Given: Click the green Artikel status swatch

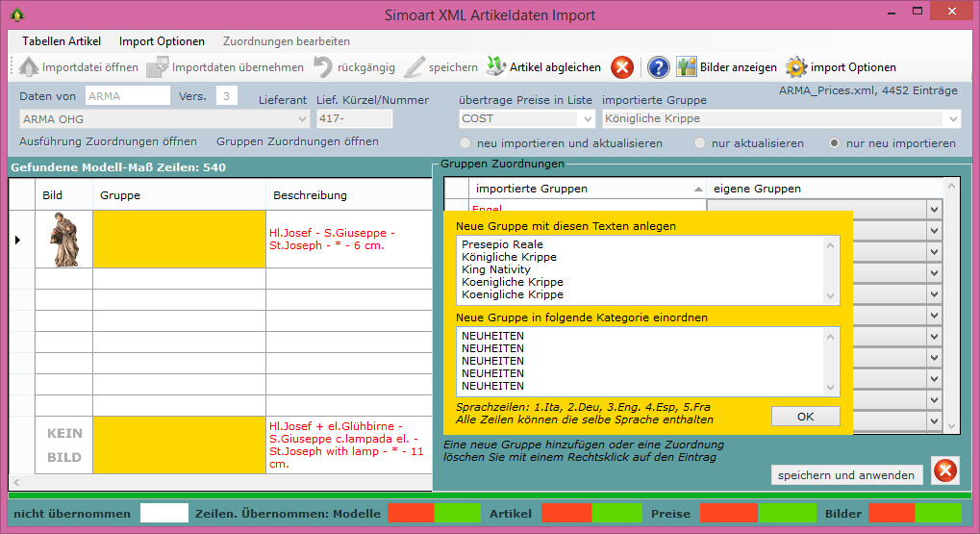Looking at the screenshot, I should click(616, 514).
